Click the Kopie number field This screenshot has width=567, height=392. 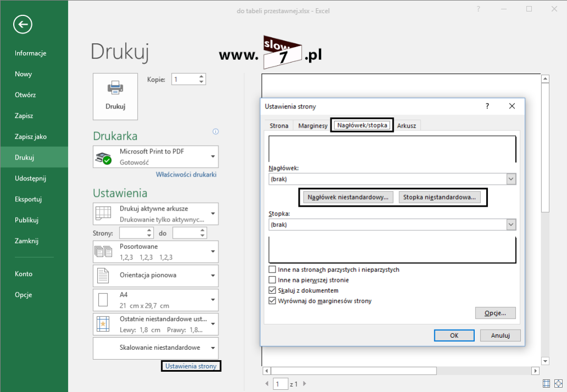(185, 79)
